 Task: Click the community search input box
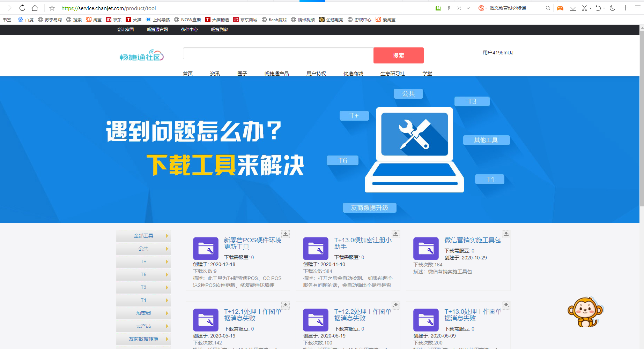coord(278,54)
